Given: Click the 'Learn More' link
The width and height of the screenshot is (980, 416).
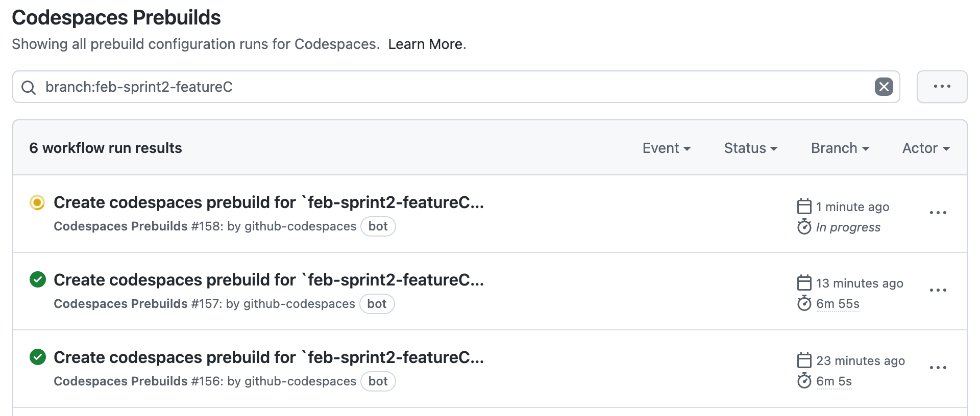Looking at the screenshot, I should point(427,44).
